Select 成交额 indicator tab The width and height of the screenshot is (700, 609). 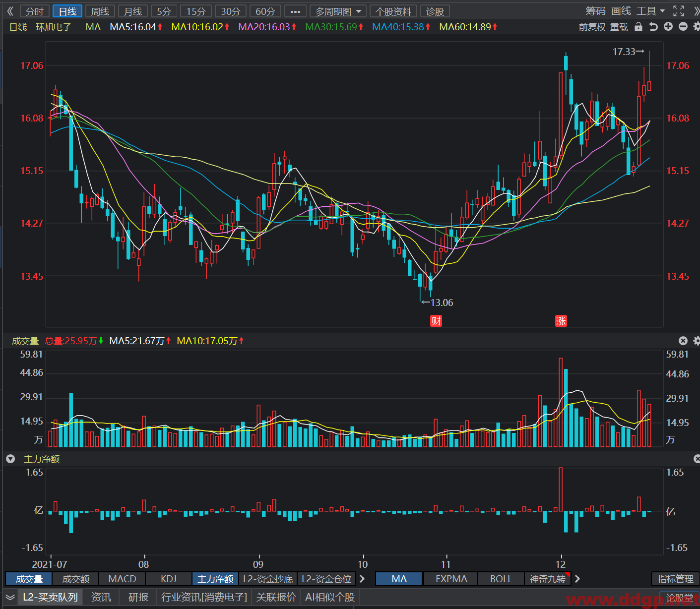[75, 579]
